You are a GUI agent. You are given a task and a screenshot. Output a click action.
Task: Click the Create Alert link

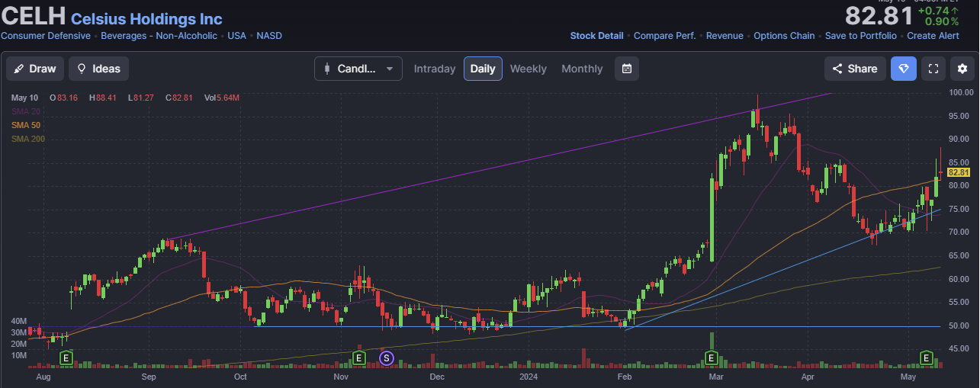pyautogui.click(x=933, y=36)
